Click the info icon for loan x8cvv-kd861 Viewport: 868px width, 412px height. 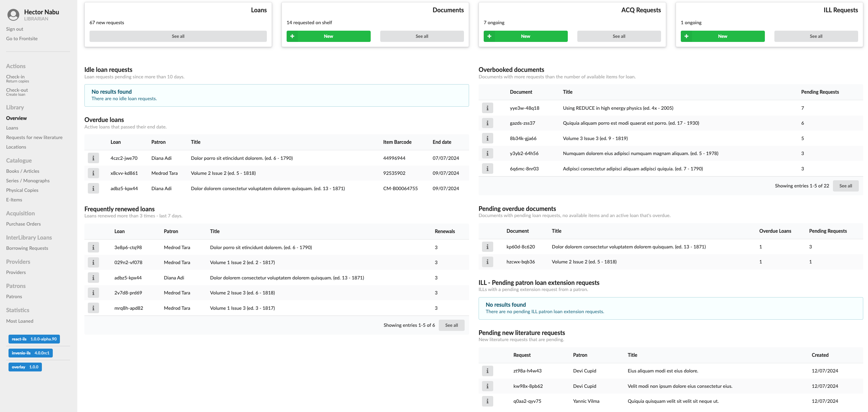point(94,173)
